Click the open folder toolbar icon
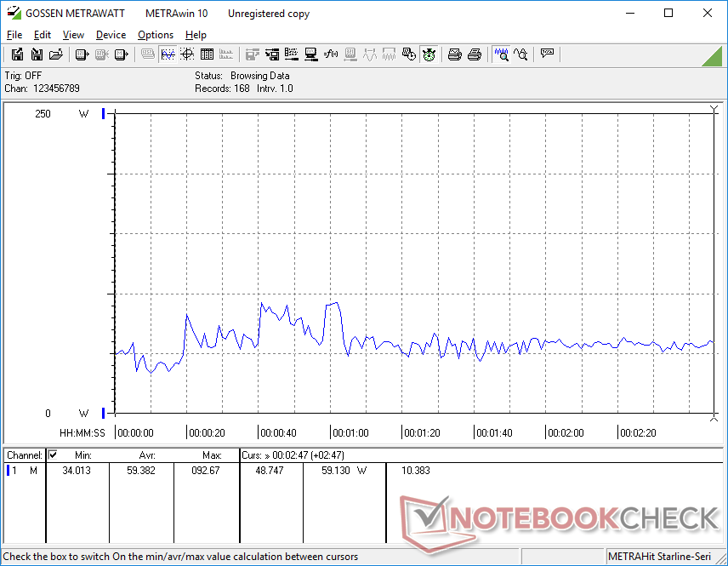The height and width of the screenshot is (566, 728). click(x=56, y=54)
